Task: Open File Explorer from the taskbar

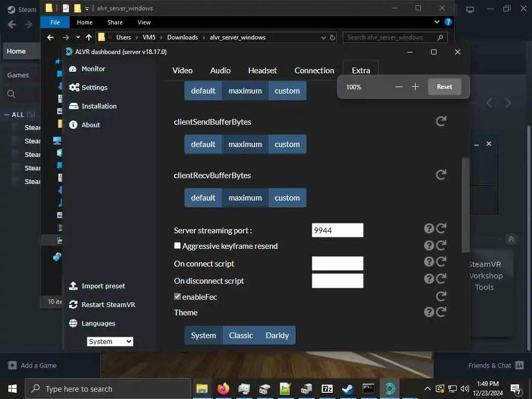Action: 202,389
